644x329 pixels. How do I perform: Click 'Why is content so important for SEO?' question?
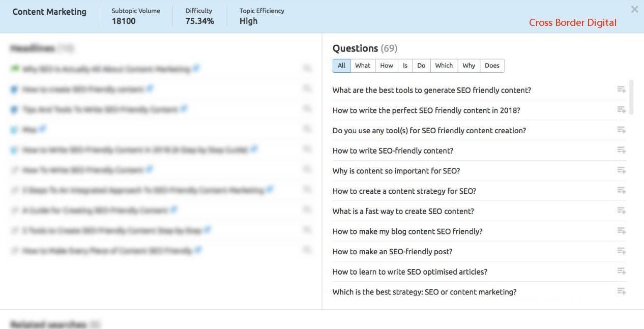[396, 171]
